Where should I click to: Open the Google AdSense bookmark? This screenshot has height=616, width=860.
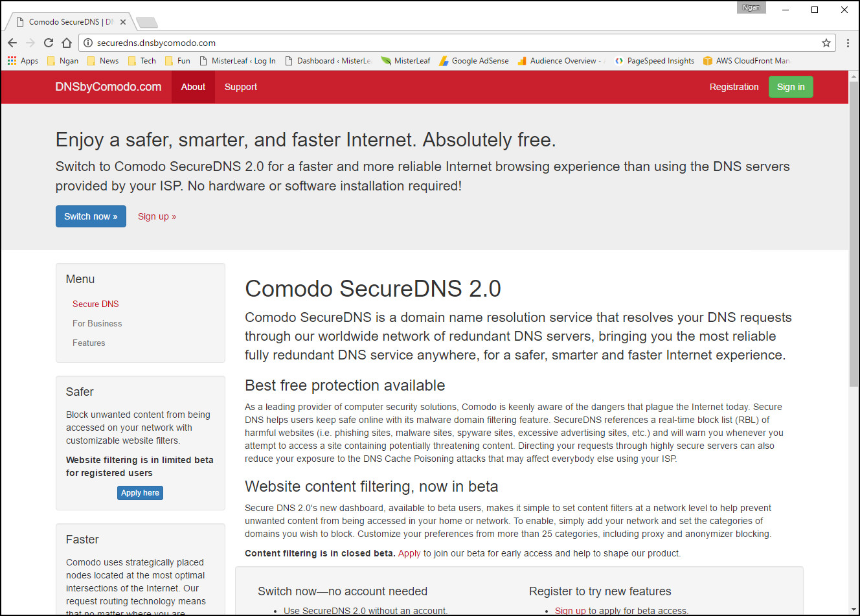(473, 61)
